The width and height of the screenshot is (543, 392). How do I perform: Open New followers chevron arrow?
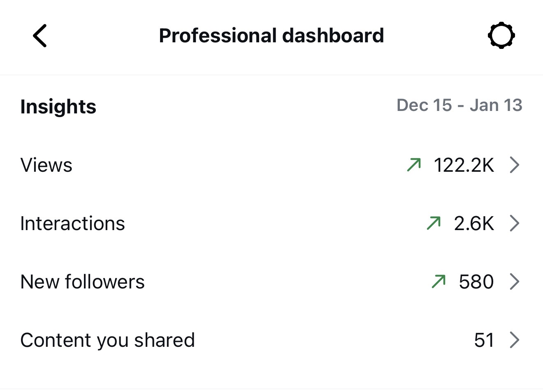pyautogui.click(x=514, y=281)
